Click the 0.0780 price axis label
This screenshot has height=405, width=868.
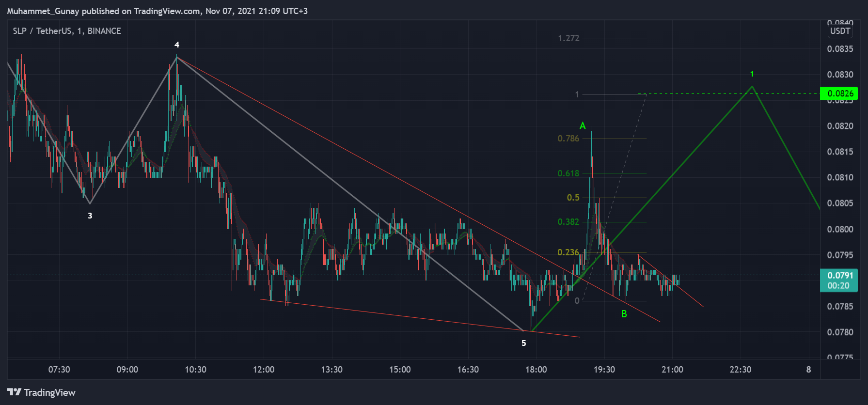(x=840, y=332)
